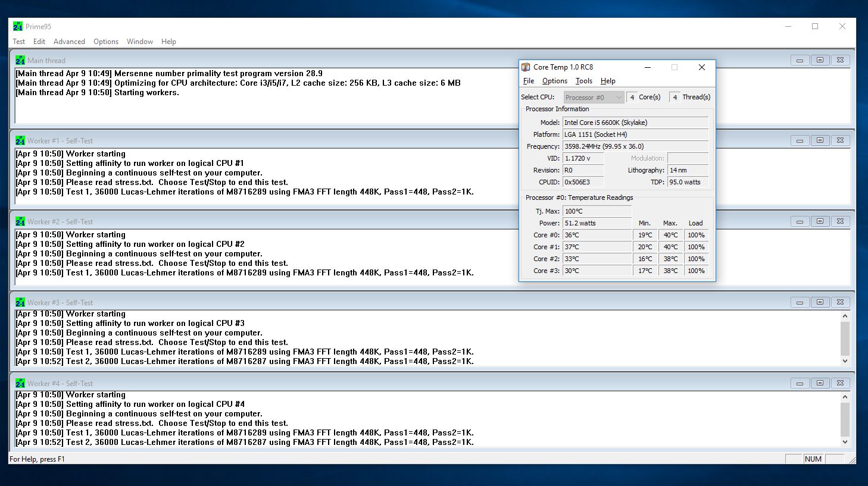Maximize the Worker #3 child window

tap(820, 302)
